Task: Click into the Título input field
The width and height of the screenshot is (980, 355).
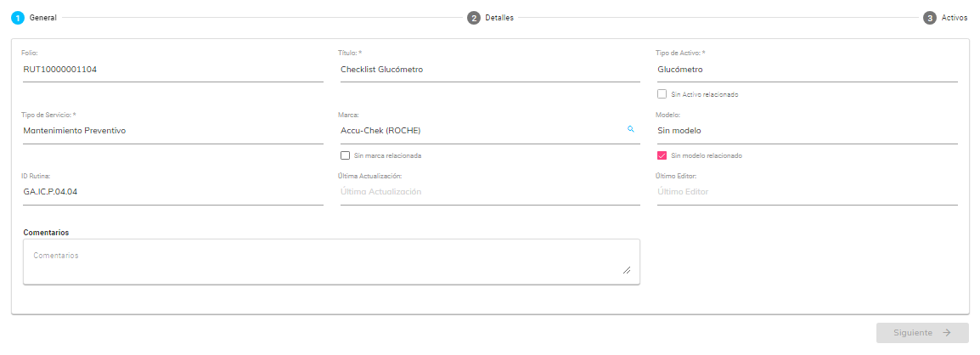Action: click(489, 70)
